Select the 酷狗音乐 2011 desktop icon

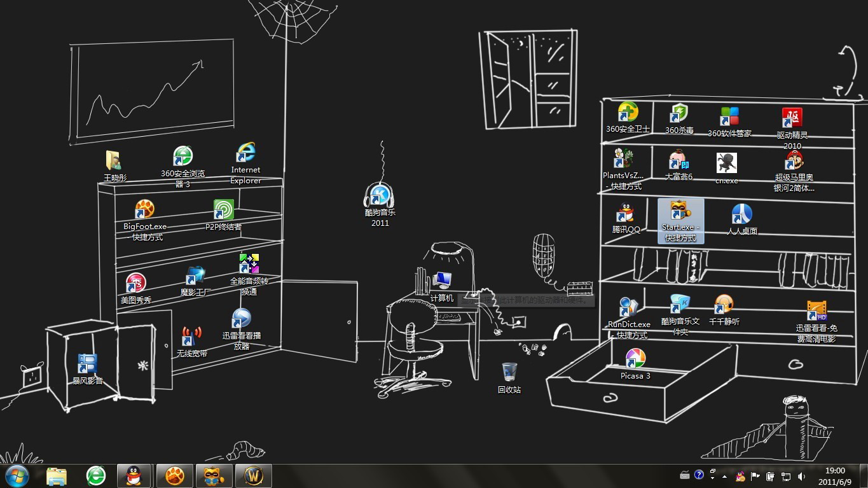(380, 206)
